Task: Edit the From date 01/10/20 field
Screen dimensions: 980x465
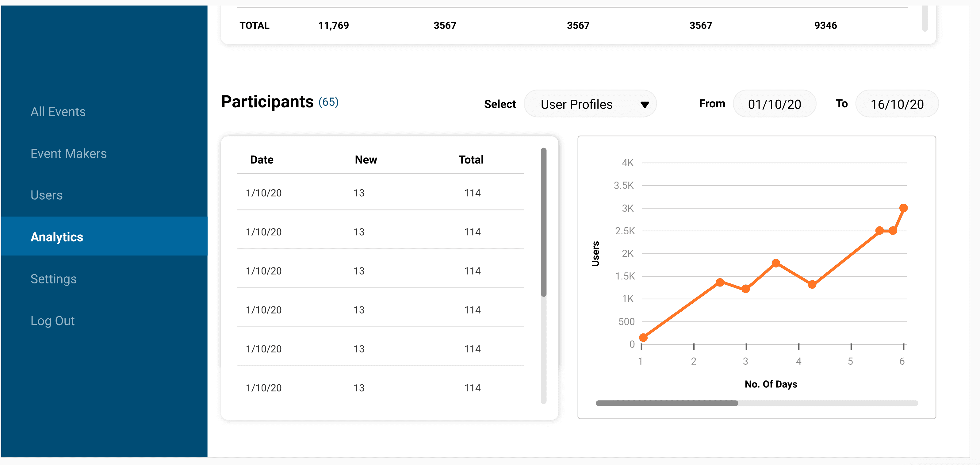Action: (x=774, y=104)
